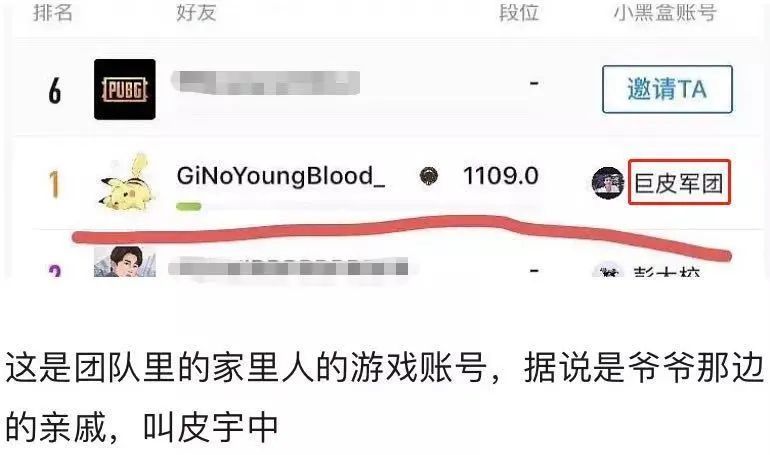Click the round avatar beside 巨皮军团
770x455 pixels.
pos(608,183)
